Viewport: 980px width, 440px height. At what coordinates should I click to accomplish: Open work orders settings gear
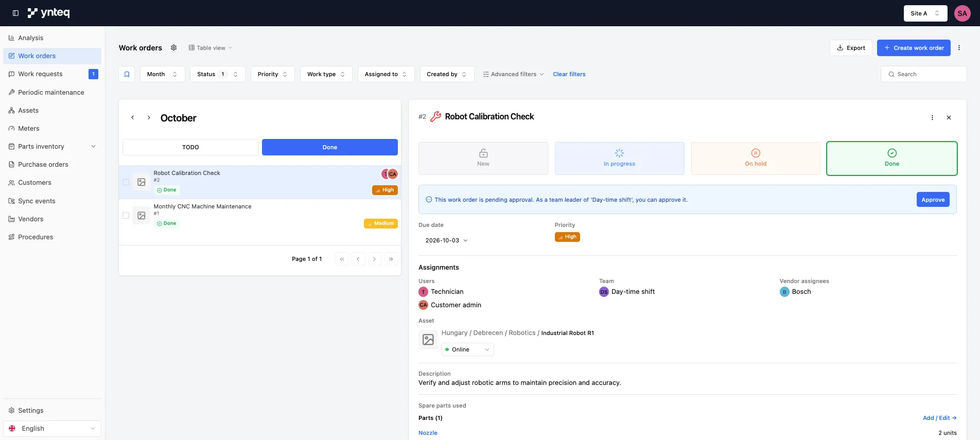pos(174,48)
